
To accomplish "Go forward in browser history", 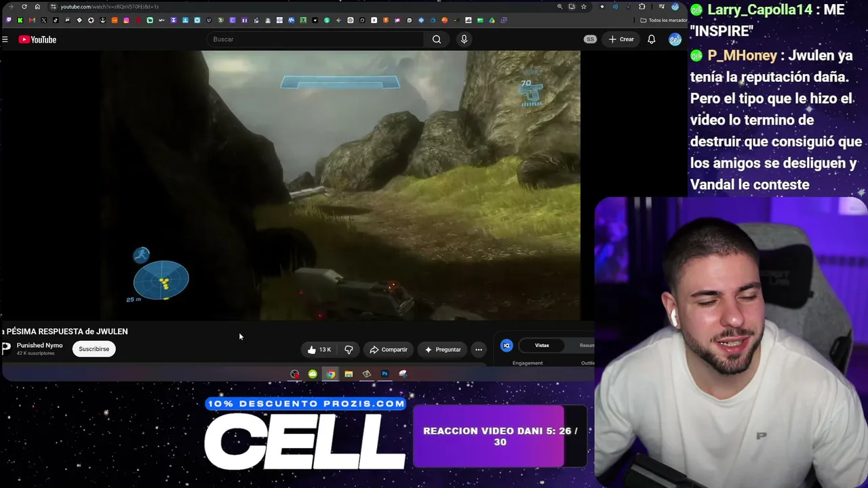I will click(12, 7).
